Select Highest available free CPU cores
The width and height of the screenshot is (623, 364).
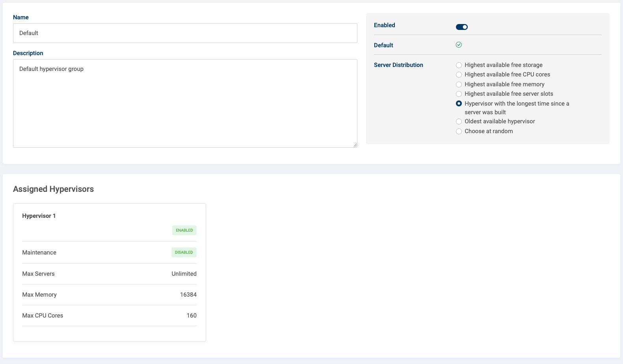point(459,74)
